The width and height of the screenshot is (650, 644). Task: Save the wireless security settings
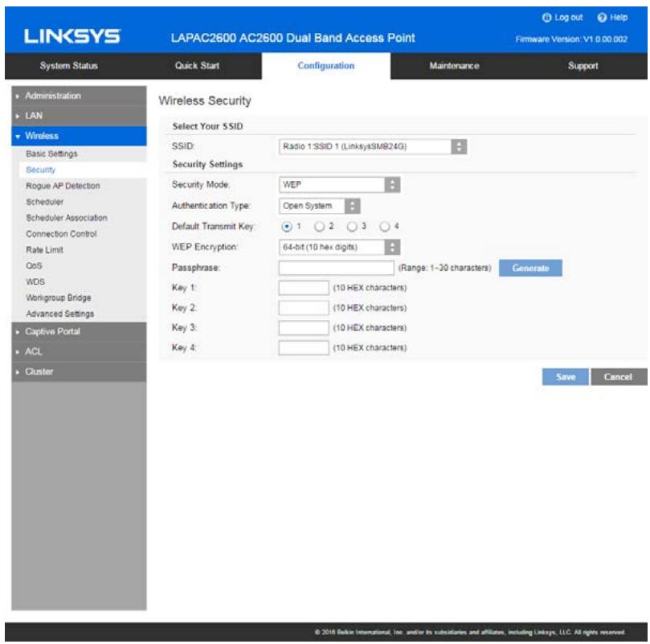566,377
